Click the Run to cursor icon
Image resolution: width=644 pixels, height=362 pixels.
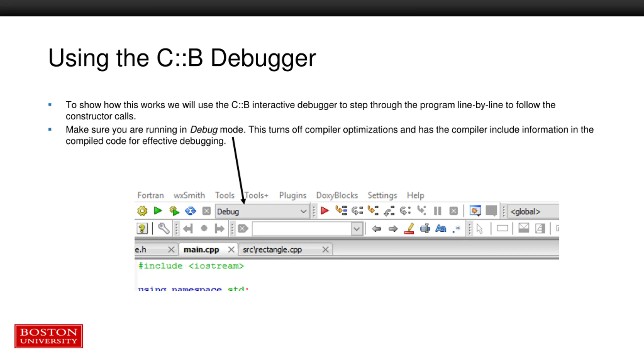341,211
